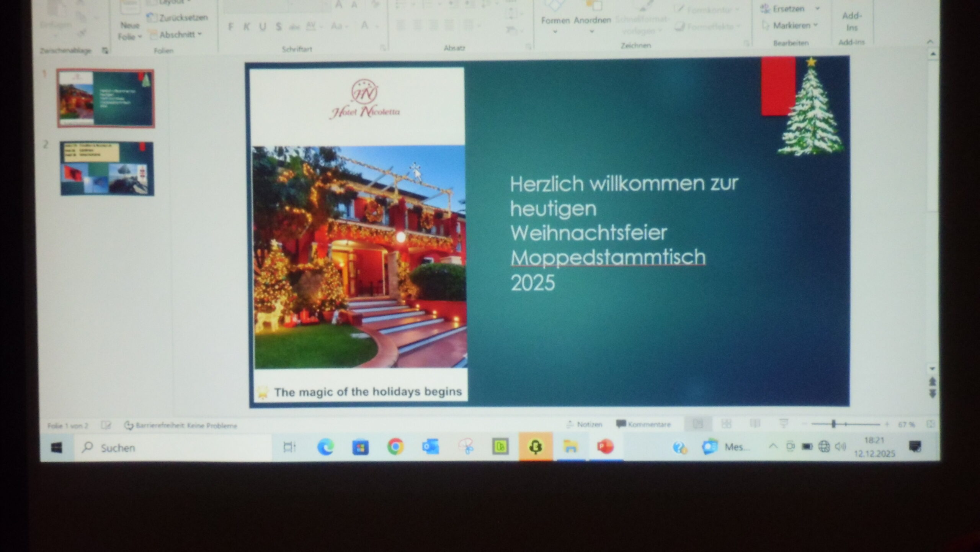Toggle bold formatting (F) in Schriftart group
The width and height of the screenshot is (980, 552).
pyautogui.click(x=230, y=27)
